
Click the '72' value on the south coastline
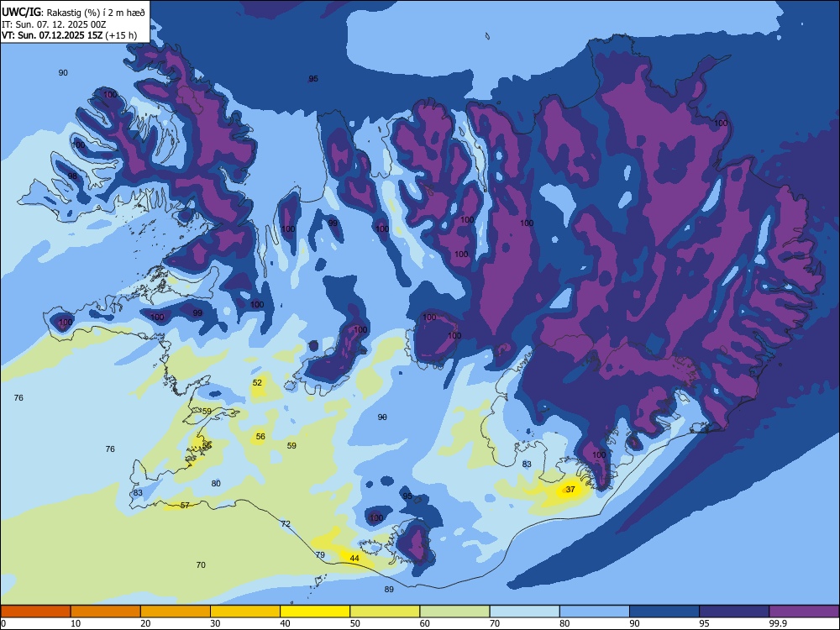pyautogui.click(x=286, y=523)
